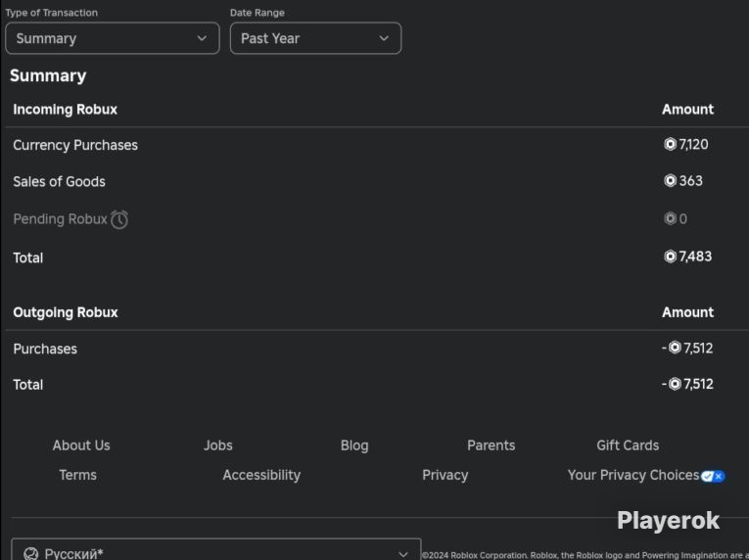Image resolution: width=749 pixels, height=560 pixels.
Task: Open the Type of Transaction Summary dropdown
Action: click(113, 38)
